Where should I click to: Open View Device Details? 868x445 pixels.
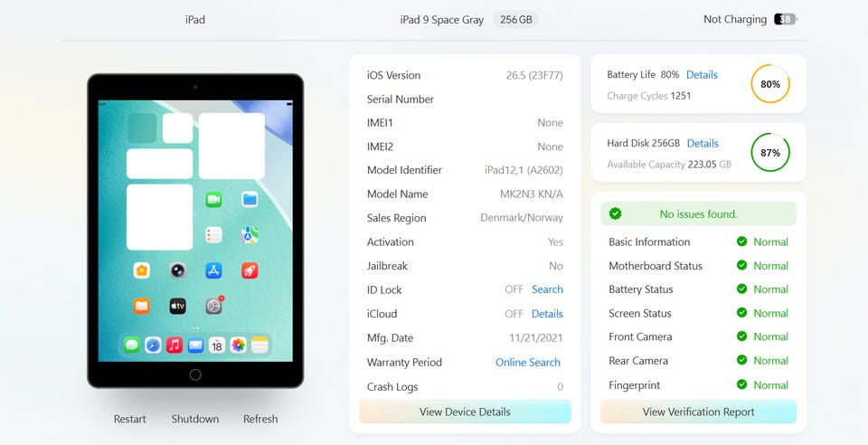pyautogui.click(x=465, y=412)
